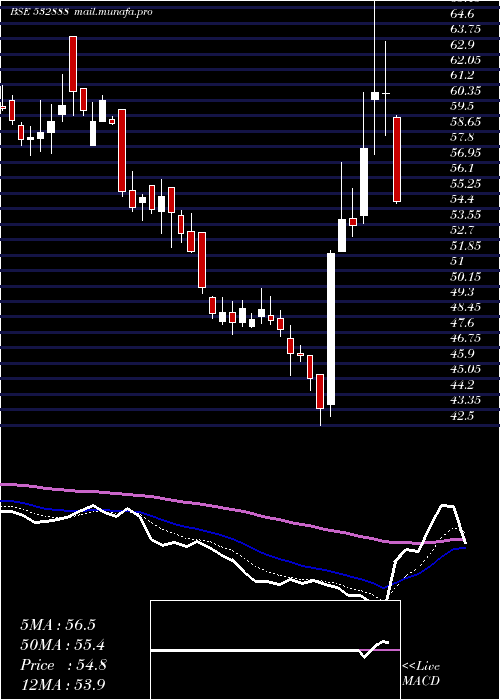Select the 53.55 price axis label
This screenshot has height=700, width=500.
[x=466, y=214]
